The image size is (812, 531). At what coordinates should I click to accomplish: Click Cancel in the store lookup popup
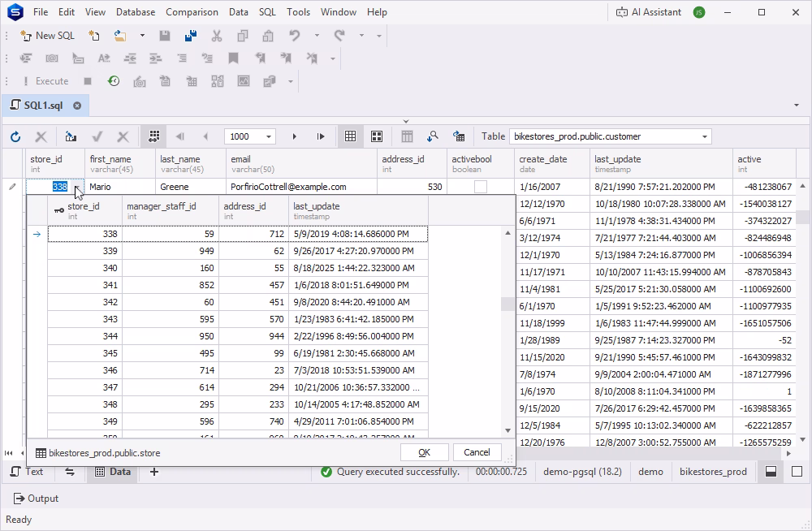tap(477, 452)
